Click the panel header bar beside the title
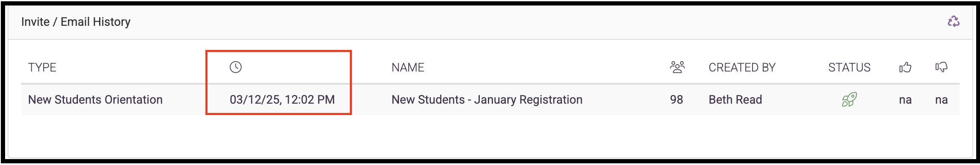 coord(538,22)
